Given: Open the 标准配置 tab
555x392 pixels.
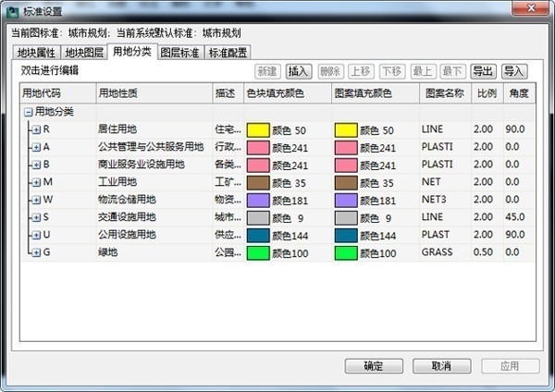Looking at the screenshot, I should point(228,53).
